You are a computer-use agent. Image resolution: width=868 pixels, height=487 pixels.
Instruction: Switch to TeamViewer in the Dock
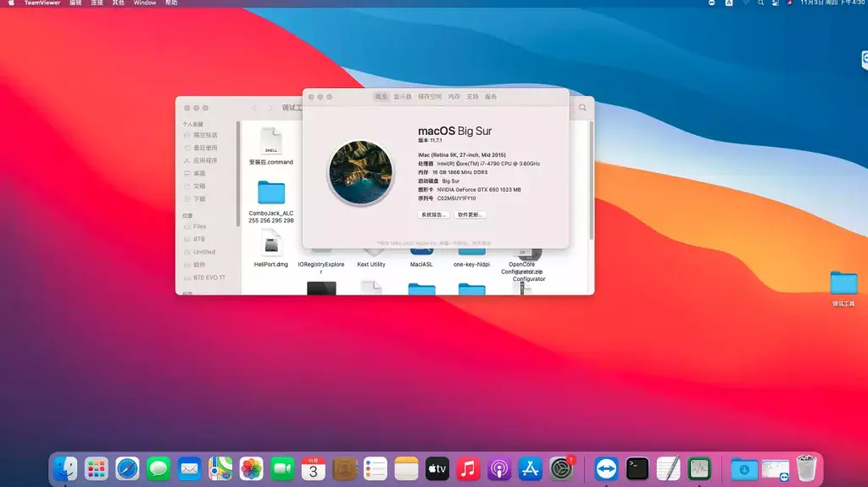point(606,468)
